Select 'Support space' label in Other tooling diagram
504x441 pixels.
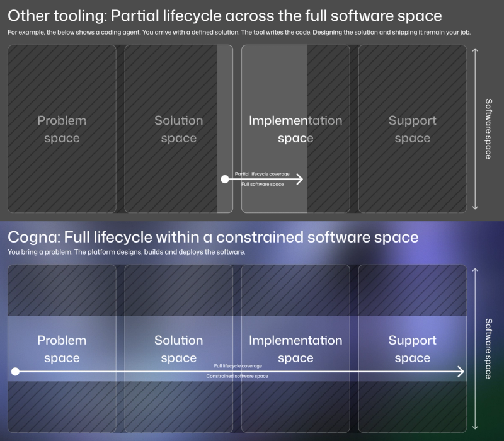413,129
